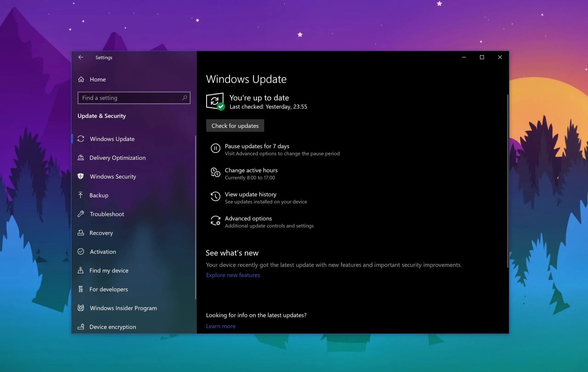
Task: Click the search magnifier icon
Action: click(185, 98)
